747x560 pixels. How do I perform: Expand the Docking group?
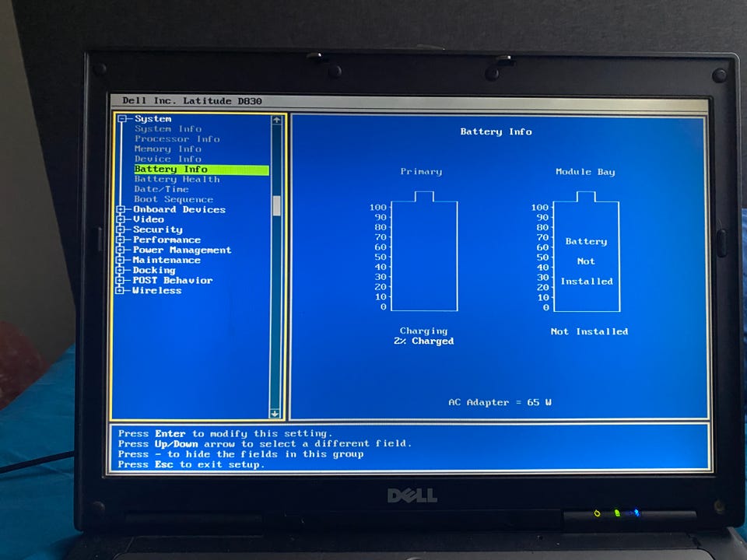coord(121,270)
